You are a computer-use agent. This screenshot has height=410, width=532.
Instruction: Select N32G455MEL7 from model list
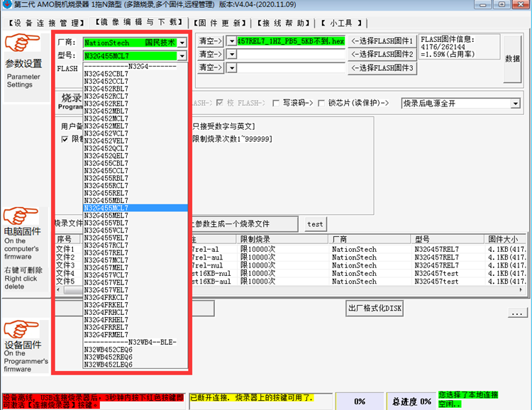click(135, 216)
